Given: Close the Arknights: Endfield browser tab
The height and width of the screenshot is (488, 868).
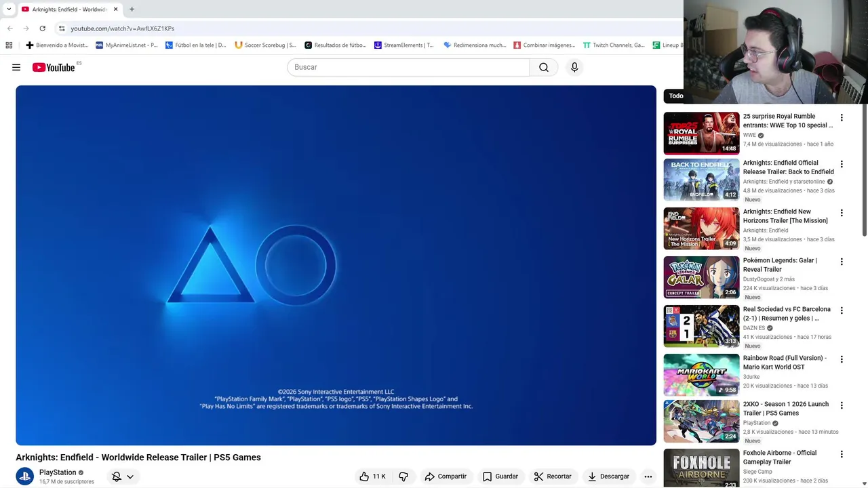Looking at the screenshot, I should coord(115,9).
